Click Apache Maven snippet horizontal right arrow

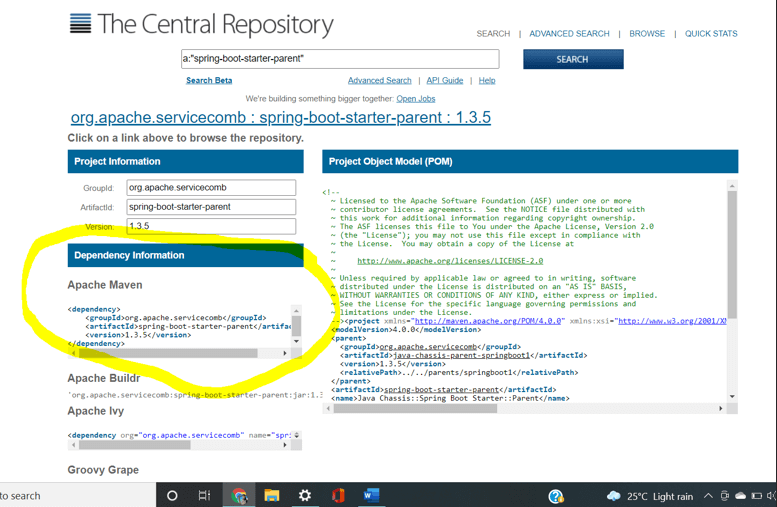[285, 353]
